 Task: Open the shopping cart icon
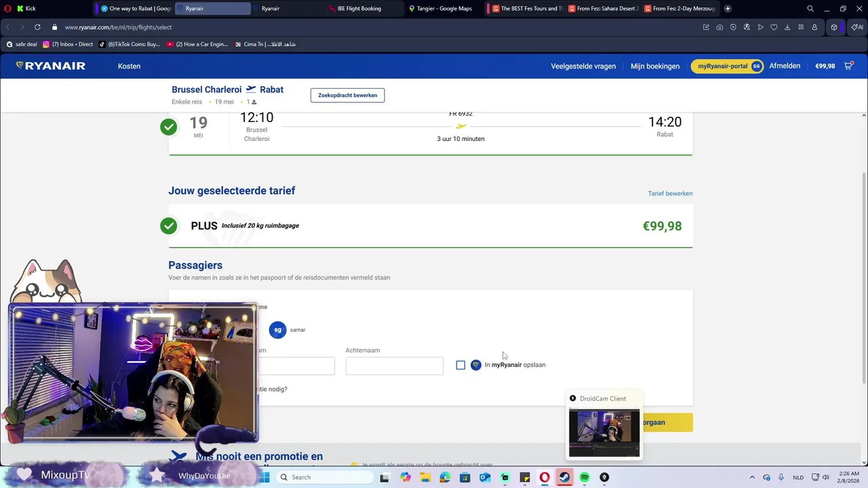[848, 66]
